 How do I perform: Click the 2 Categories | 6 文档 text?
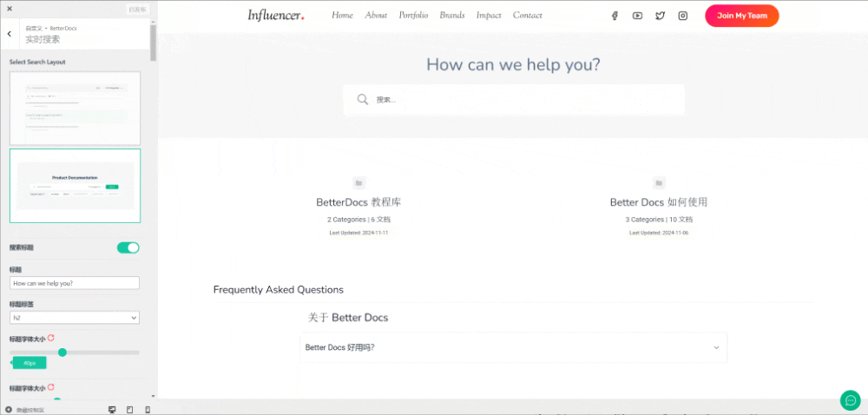point(358,220)
